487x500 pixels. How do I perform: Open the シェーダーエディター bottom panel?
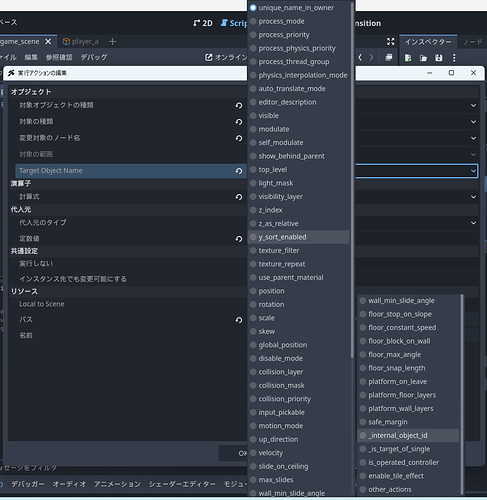tap(182, 484)
